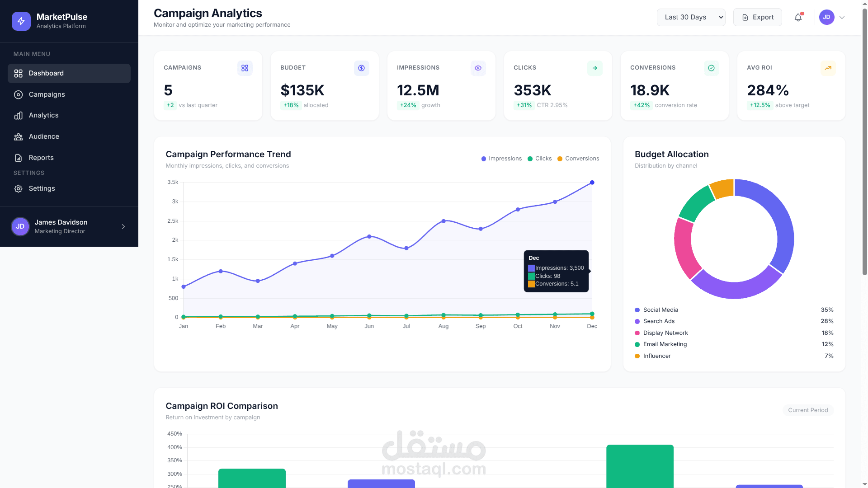
Task: Toggle Clicks series in chart legend
Action: point(539,159)
